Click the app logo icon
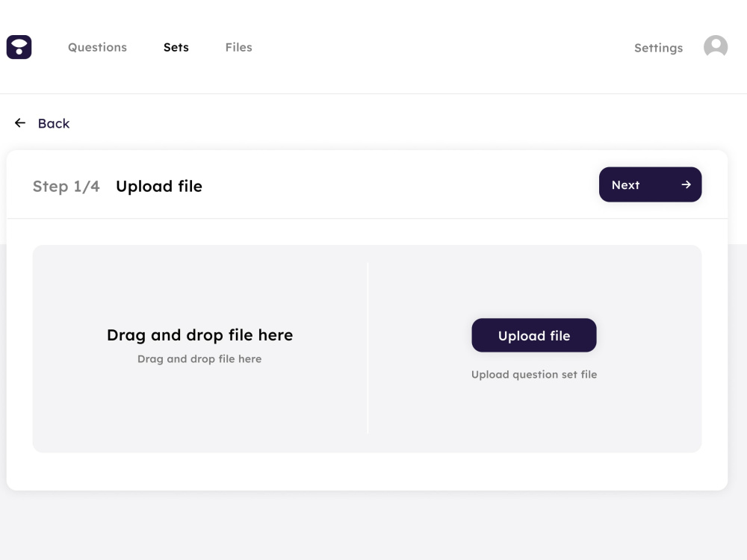 click(19, 47)
